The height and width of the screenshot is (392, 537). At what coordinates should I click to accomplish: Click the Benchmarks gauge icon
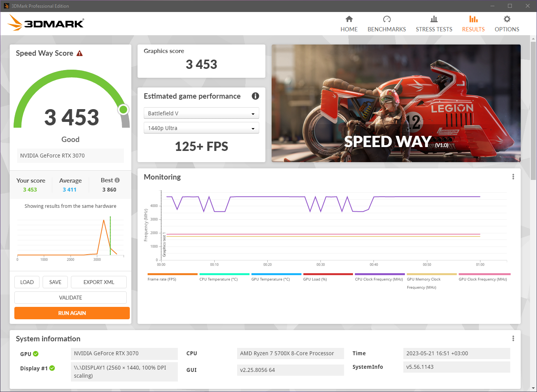(386, 18)
